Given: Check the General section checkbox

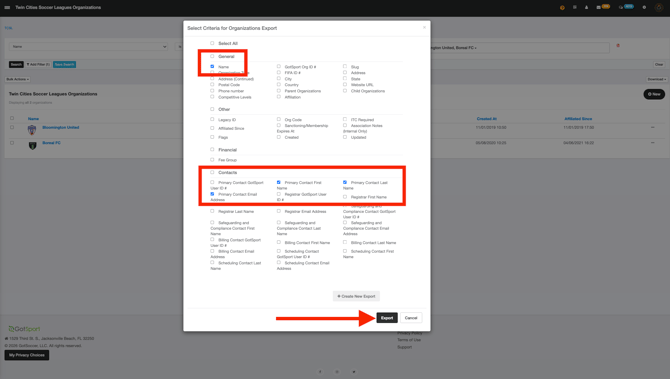Looking at the screenshot, I should tap(212, 56).
